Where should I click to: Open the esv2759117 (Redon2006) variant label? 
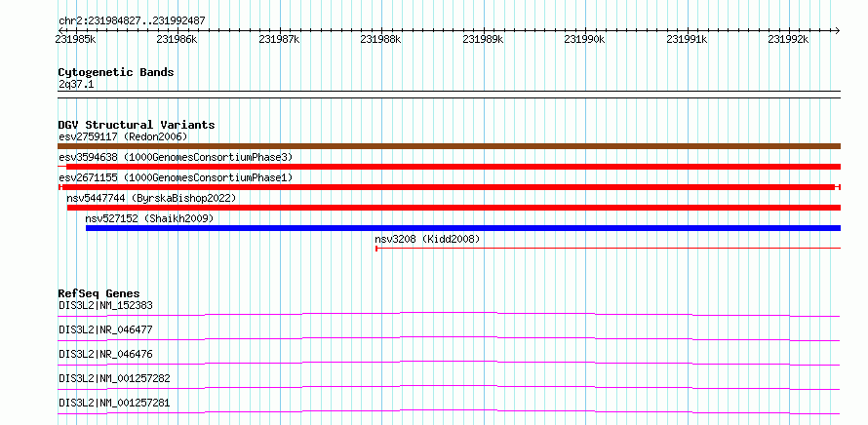[123, 136]
